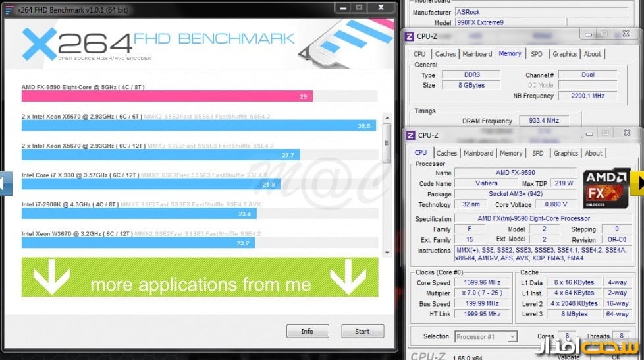The image size is (644, 360).
Task: Click 'Intel i7-2600K @ 4.3GHz' label
Action: 70,204
